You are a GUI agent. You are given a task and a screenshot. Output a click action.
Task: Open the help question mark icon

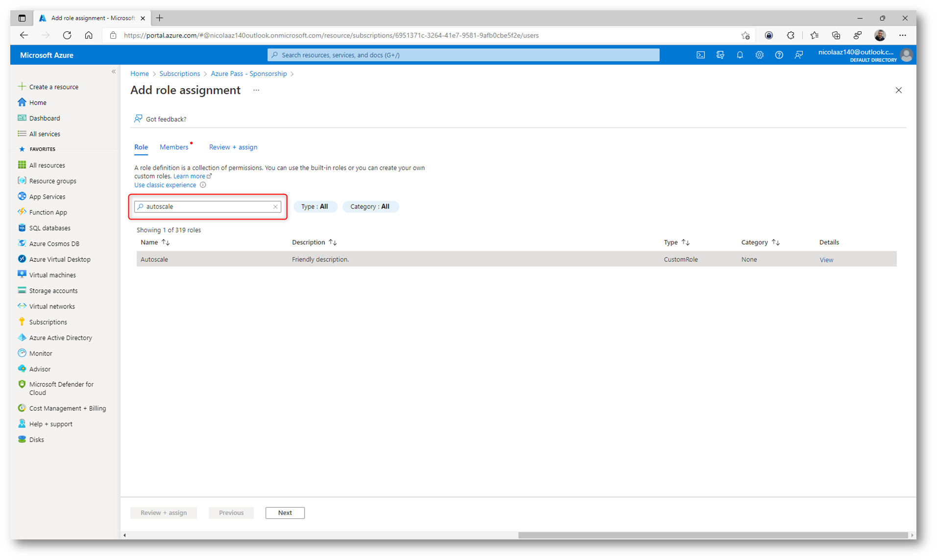779,55
